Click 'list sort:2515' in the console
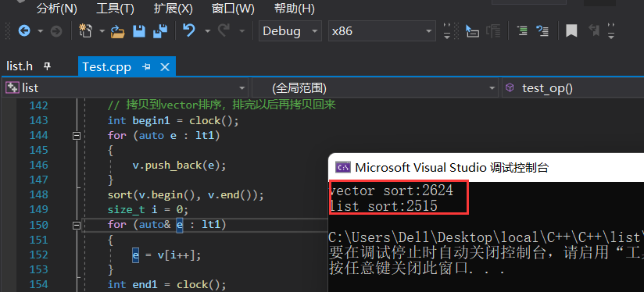 (x=384, y=206)
